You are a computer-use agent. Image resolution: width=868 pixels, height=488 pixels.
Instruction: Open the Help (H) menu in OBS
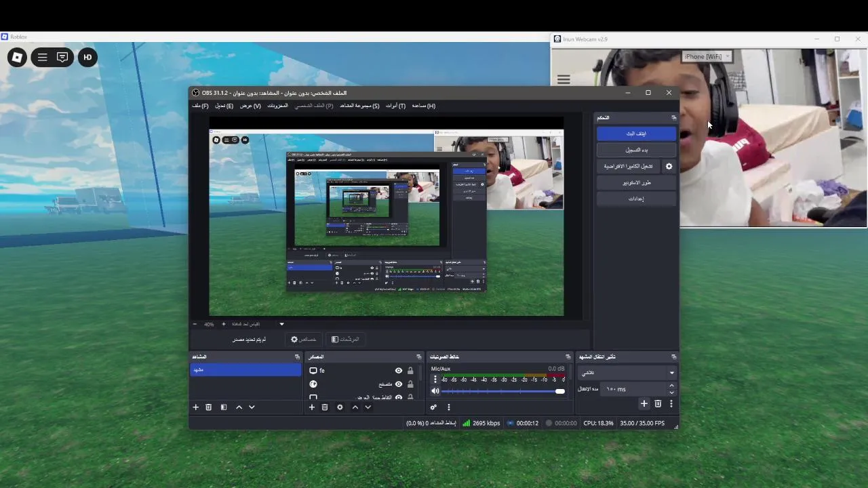(x=423, y=106)
